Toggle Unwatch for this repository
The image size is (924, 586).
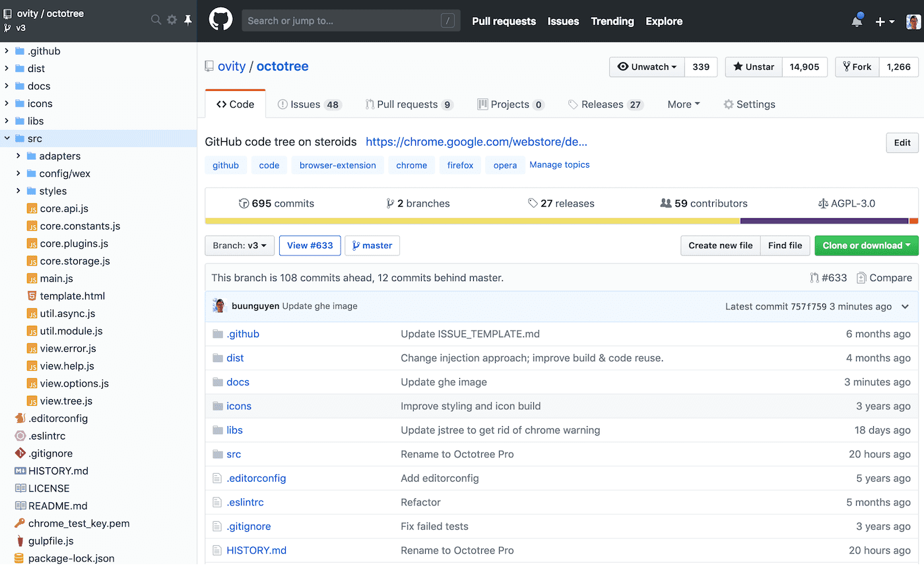pos(647,67)
